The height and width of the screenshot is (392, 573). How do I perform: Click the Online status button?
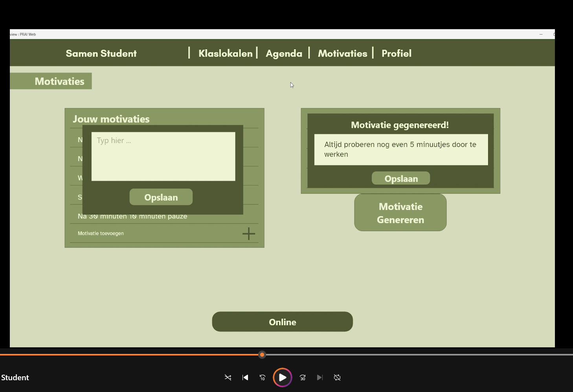click(x=282, y=322)
